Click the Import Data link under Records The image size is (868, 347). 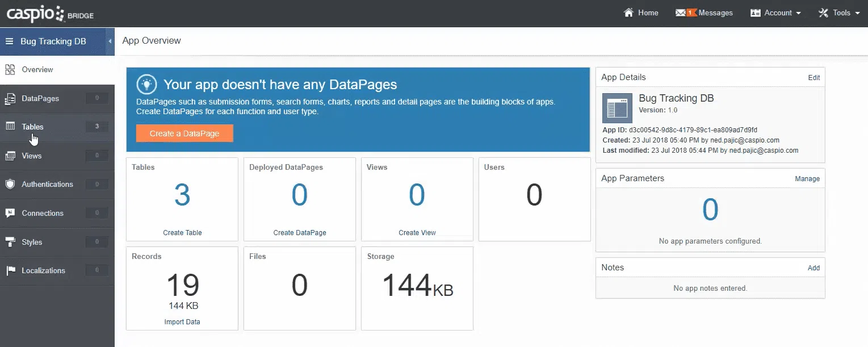(182, 322)
